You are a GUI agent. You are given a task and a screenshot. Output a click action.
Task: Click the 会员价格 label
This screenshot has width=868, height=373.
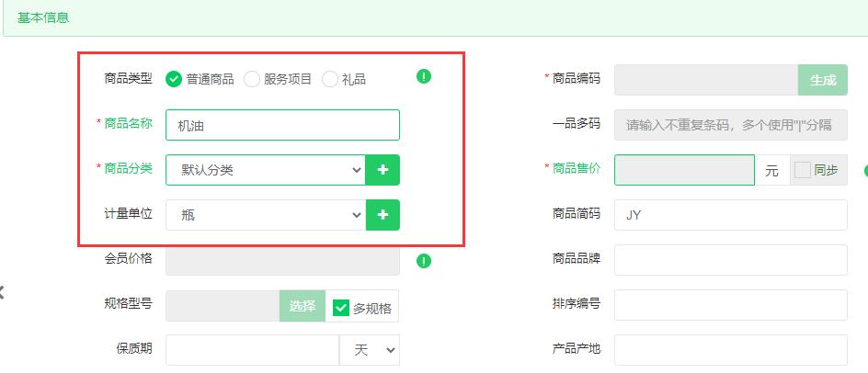[x=128, y=258]
